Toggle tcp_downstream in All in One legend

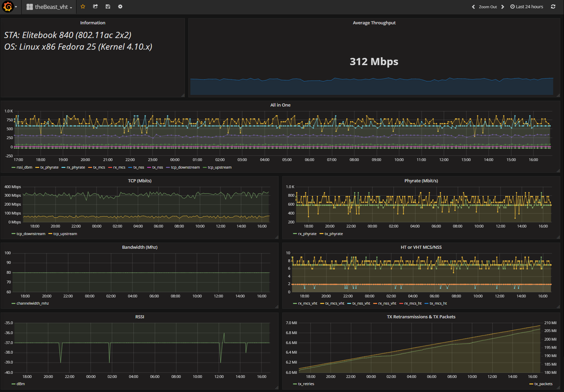pyautogui.click(x=185, y=167)
